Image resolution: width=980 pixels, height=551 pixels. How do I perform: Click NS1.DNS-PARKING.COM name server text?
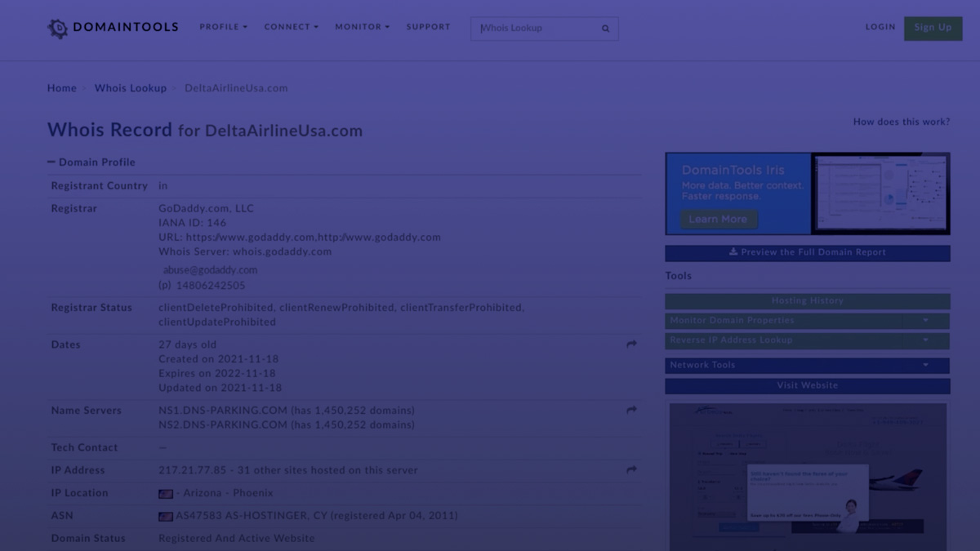(223, 411)
